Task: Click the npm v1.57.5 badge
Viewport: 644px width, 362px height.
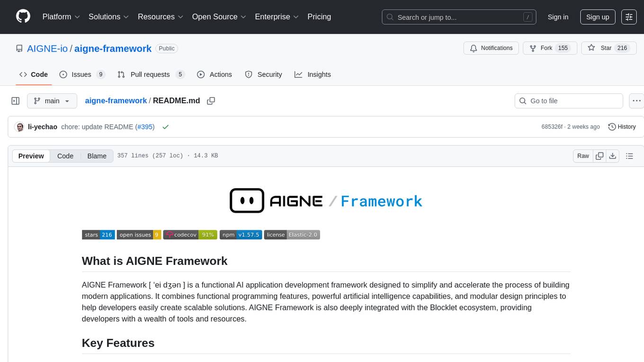Action: click(241, 235)
